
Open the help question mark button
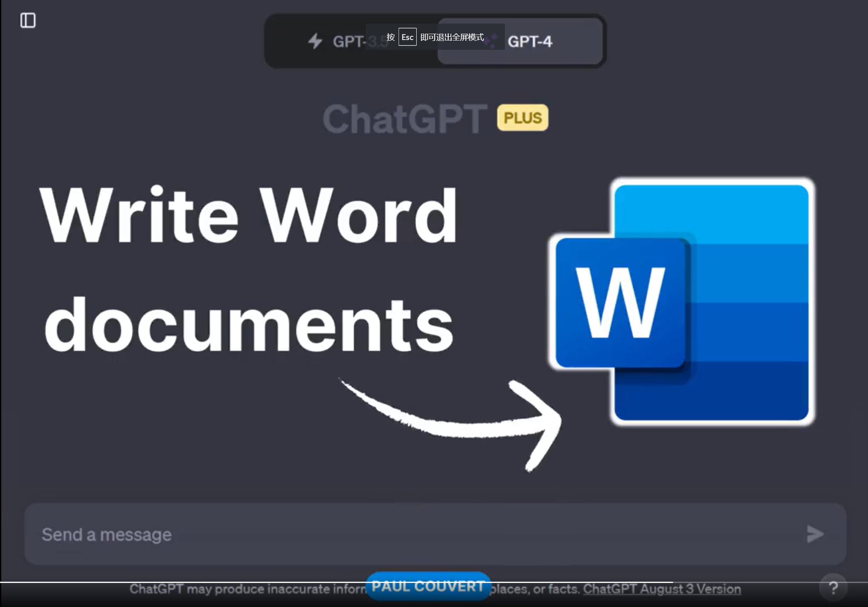coord(833,588)
